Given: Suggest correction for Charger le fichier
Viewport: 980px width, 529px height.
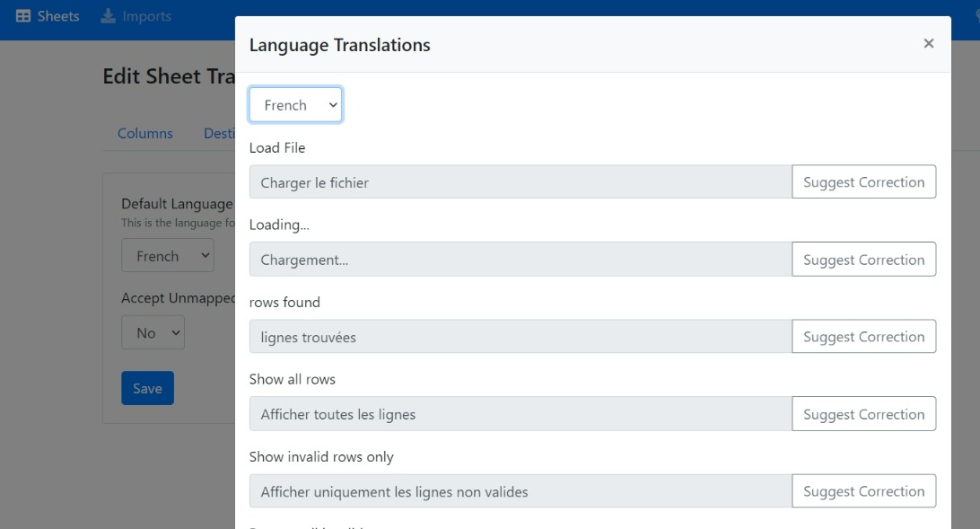Looking at the screenshot, I should [x=863, y=182].
